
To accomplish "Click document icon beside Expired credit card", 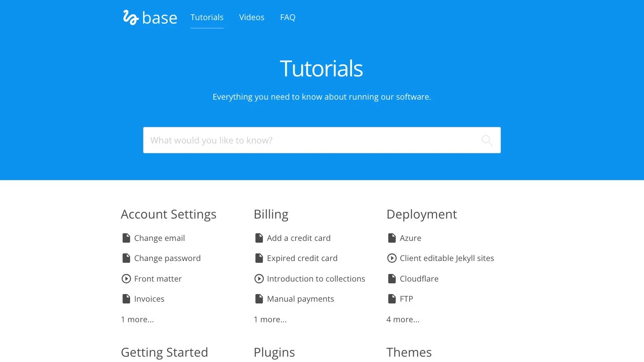I will point(259,258).
